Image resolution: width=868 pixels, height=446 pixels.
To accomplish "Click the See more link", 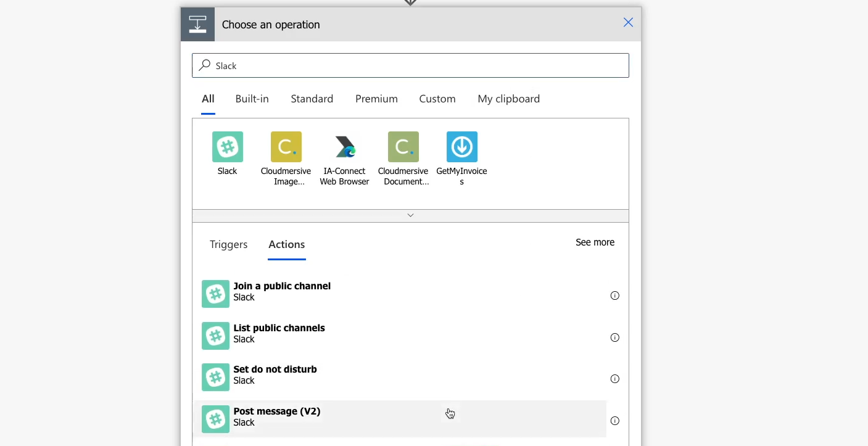I will coord(595,242).
